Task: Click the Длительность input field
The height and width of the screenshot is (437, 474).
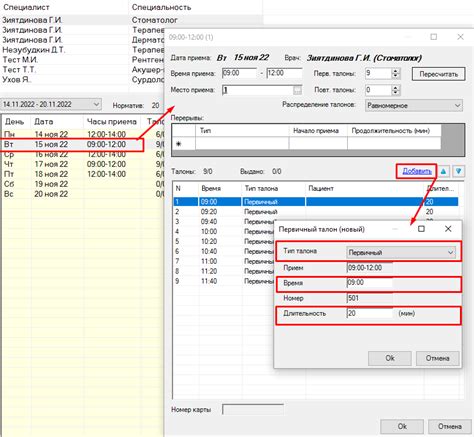Action: [369, 314]
